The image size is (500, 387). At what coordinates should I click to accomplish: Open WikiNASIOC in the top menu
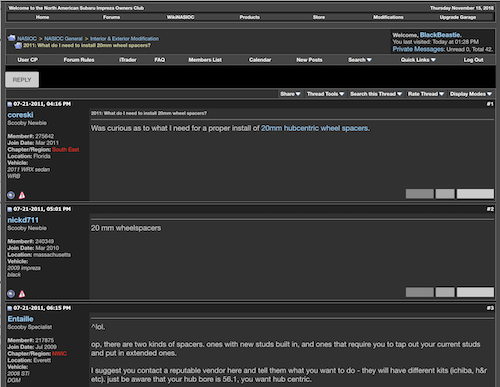pyautogui.click(x=180, y=17)
